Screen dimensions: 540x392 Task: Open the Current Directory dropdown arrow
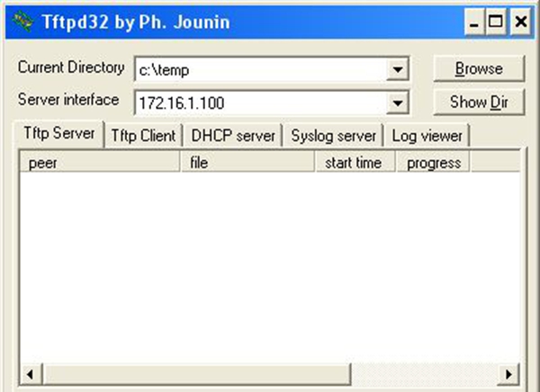(x=398, y=69)
